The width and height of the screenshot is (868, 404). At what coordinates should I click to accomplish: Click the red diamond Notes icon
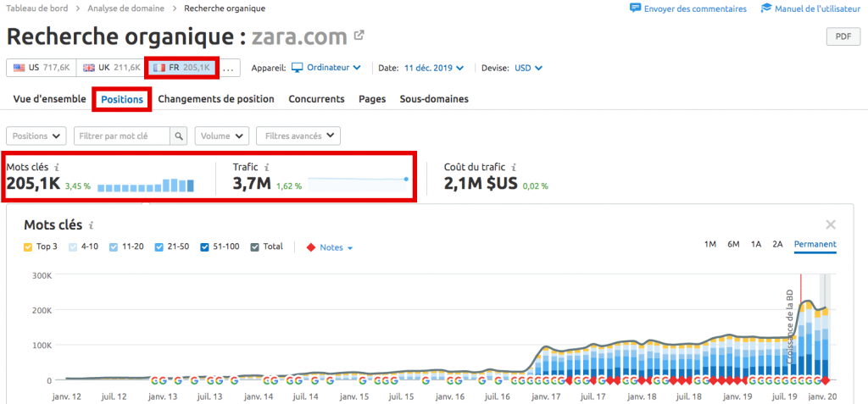[310, 247]
